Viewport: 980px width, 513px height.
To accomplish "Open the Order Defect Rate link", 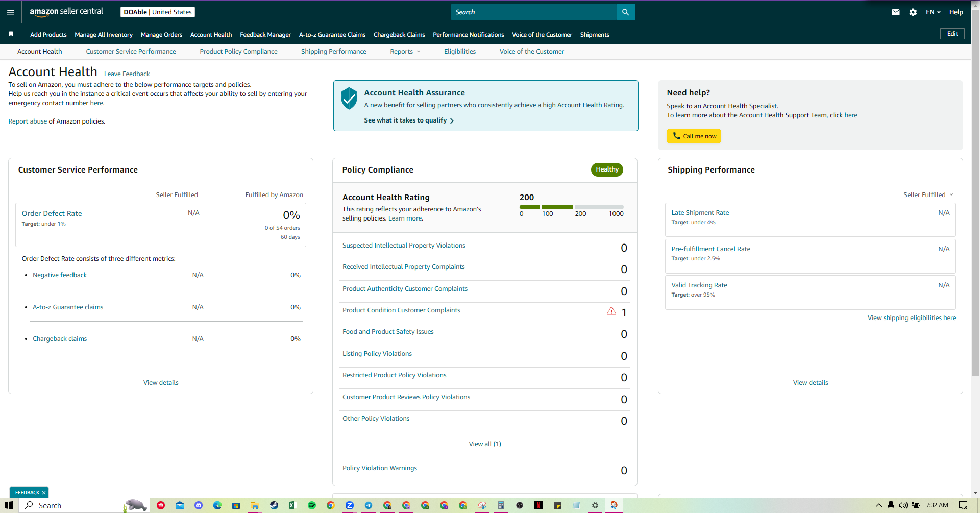I will (x=52, y=213).
